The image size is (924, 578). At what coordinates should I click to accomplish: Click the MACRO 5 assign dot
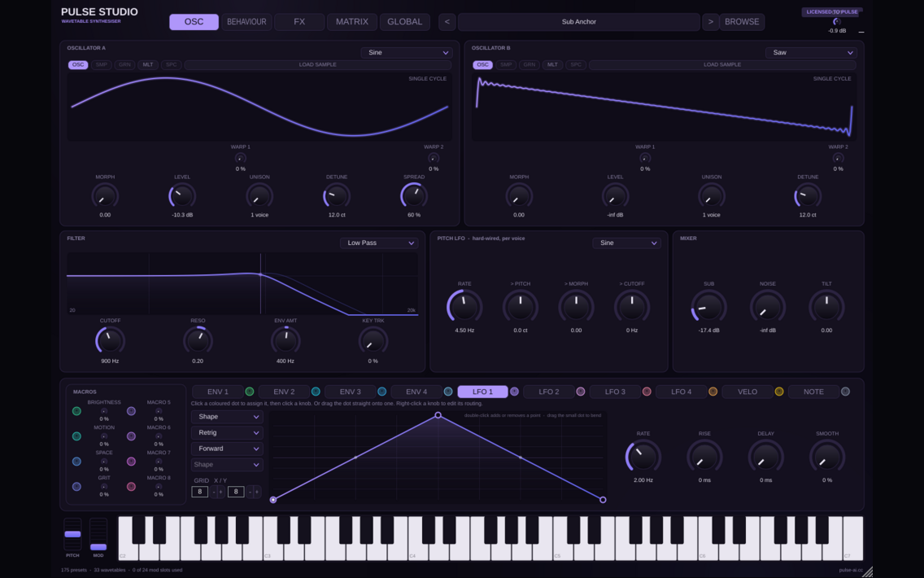(132, 411)
